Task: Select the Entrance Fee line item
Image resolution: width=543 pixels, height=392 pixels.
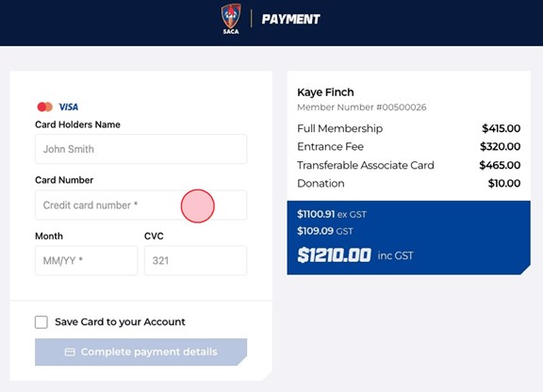Action: [408, 146]
